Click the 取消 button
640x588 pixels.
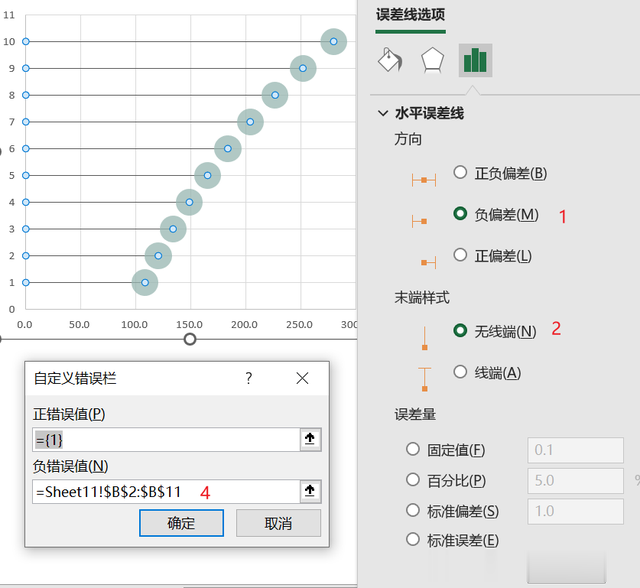[278, 523]
